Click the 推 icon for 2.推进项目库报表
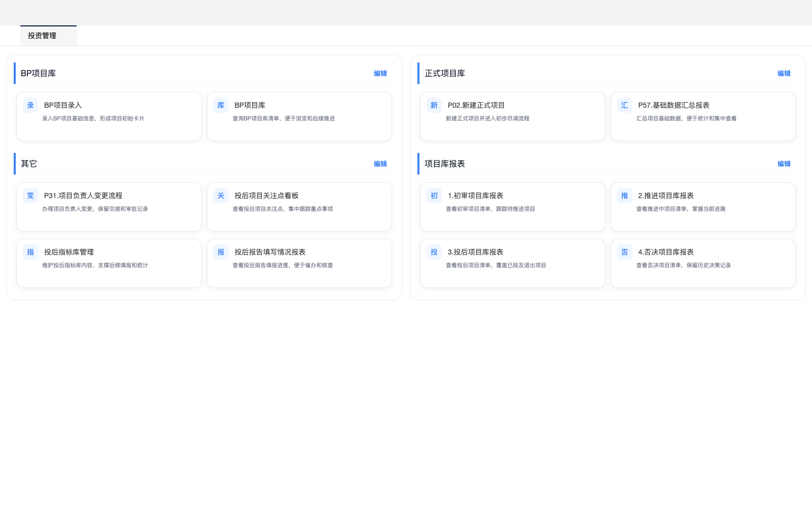Viewport: 812px width, 508px height. pos(624,196)
